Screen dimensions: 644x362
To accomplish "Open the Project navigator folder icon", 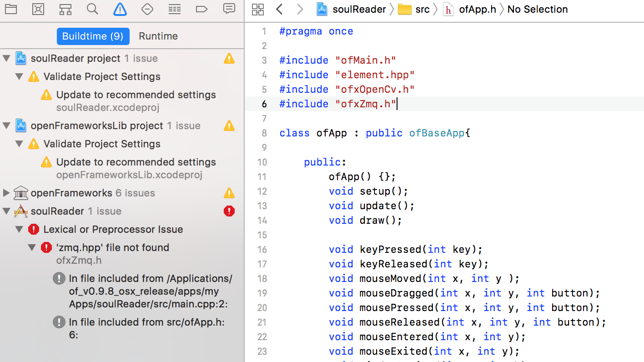I will pos(11,9).
